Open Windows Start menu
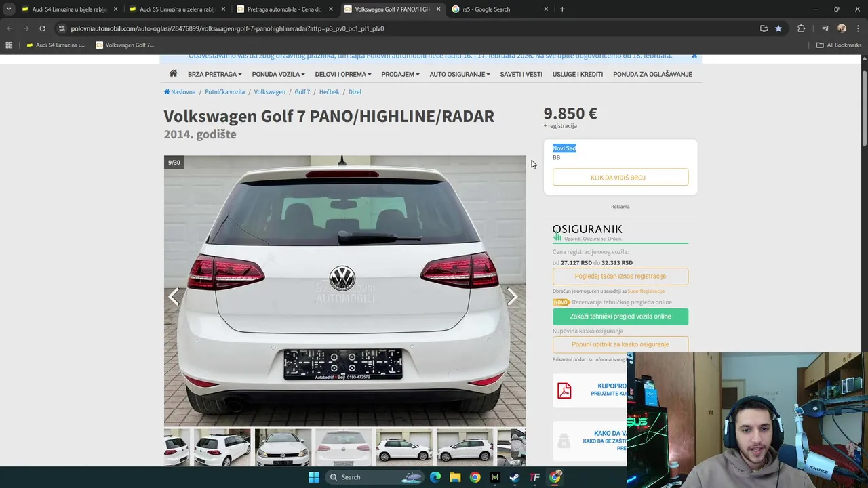This screenshot has width=868, height=488. tap(314, 477)
